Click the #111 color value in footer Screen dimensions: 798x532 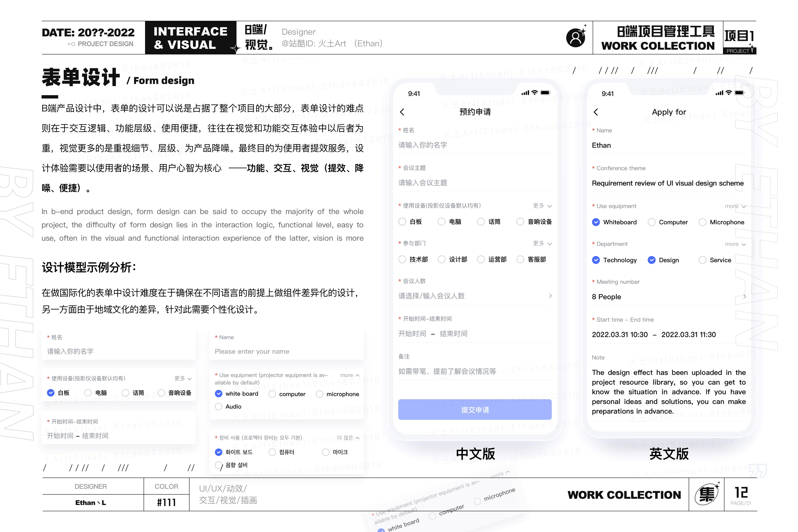[166, 502]
